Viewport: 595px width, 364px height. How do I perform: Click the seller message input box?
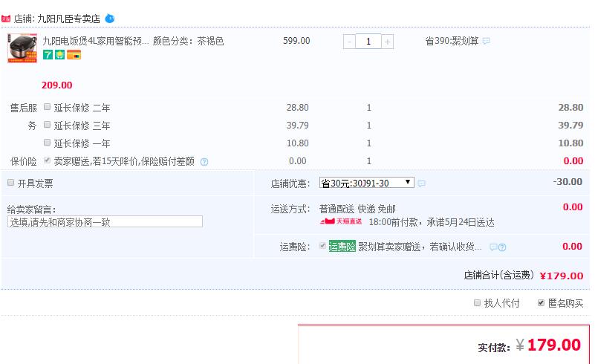tap(105, 221)
